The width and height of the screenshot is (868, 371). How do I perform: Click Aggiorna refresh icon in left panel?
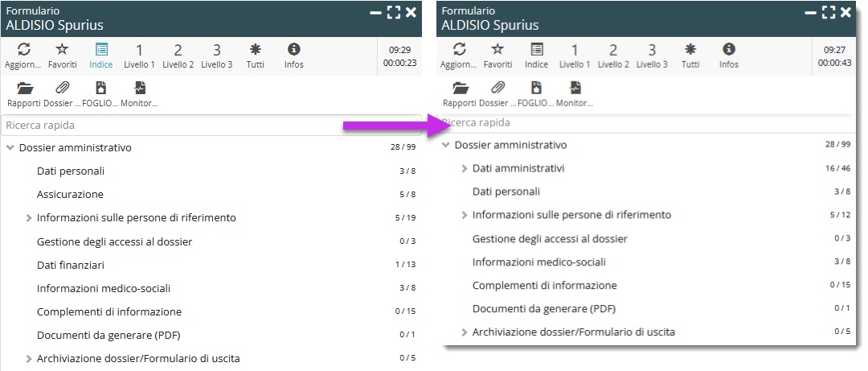[x=22, y=50]
